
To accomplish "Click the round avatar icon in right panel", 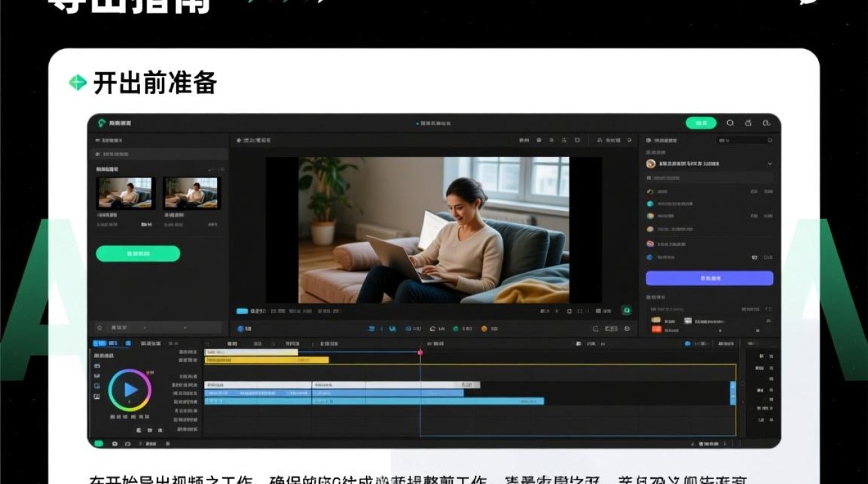I will pos(650,164).
